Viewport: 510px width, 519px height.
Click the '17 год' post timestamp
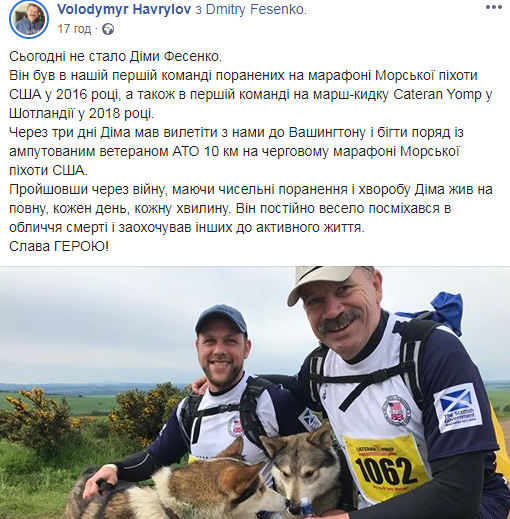[x=74, y=29]
